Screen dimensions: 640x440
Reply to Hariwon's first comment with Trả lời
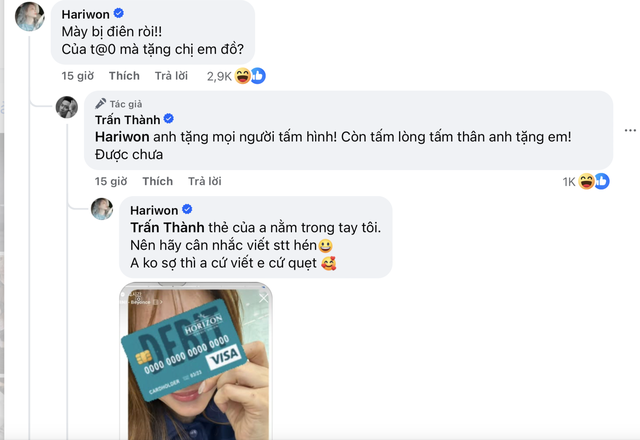171,76
